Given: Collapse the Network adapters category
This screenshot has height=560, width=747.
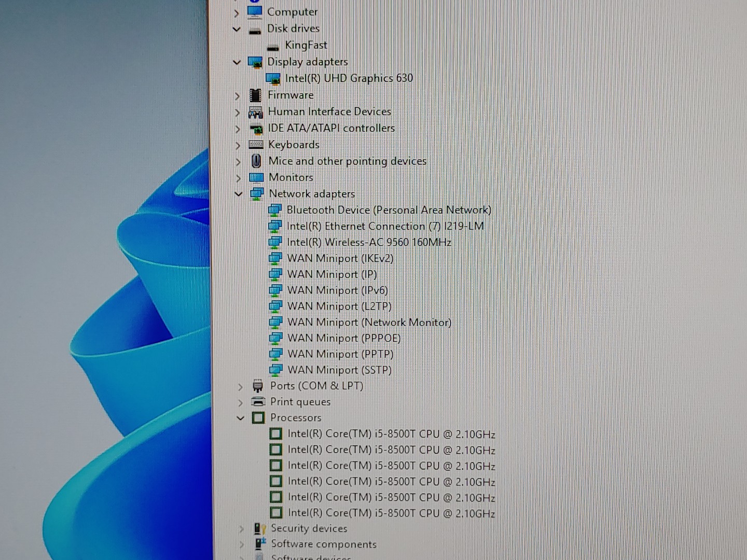Looking at the screenshot, I should point(239,194).
